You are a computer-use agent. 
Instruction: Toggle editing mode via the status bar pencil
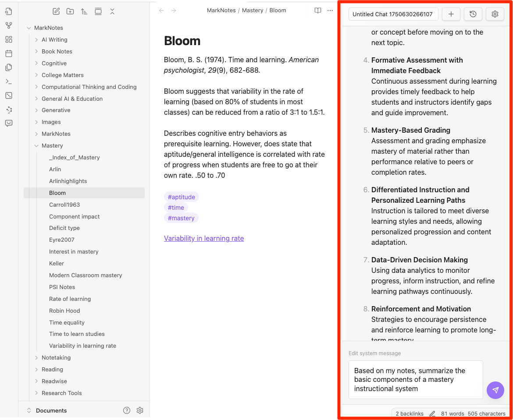(432, 413)
